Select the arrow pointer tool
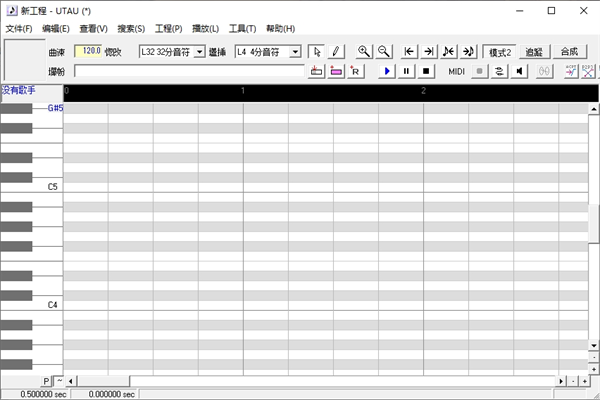The image size is (600, 400). point(317,51)
